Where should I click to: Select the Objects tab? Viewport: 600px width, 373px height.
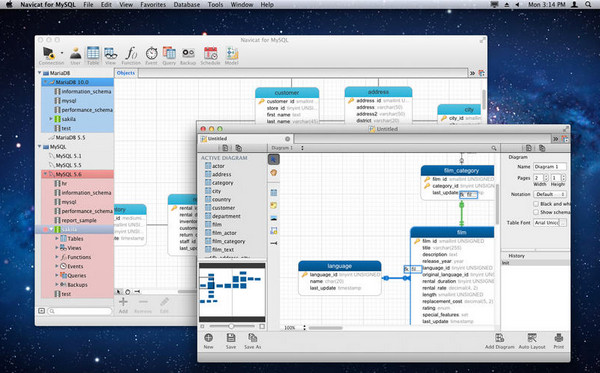(126, 73)
